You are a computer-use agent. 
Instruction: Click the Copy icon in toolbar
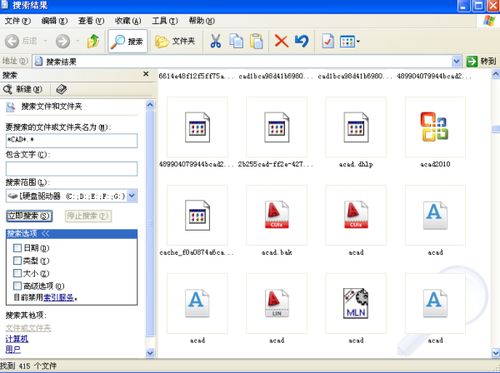(236, 41)
